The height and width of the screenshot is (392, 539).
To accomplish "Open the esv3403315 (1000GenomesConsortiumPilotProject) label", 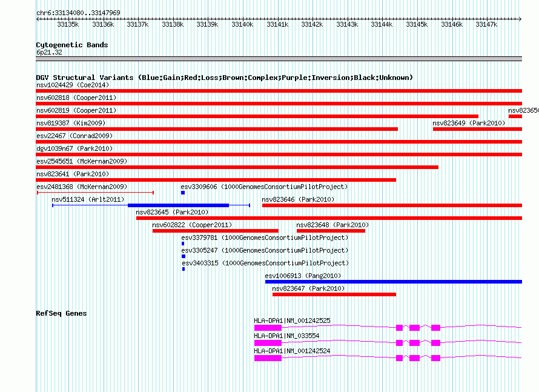I will [x=265, y=263].
